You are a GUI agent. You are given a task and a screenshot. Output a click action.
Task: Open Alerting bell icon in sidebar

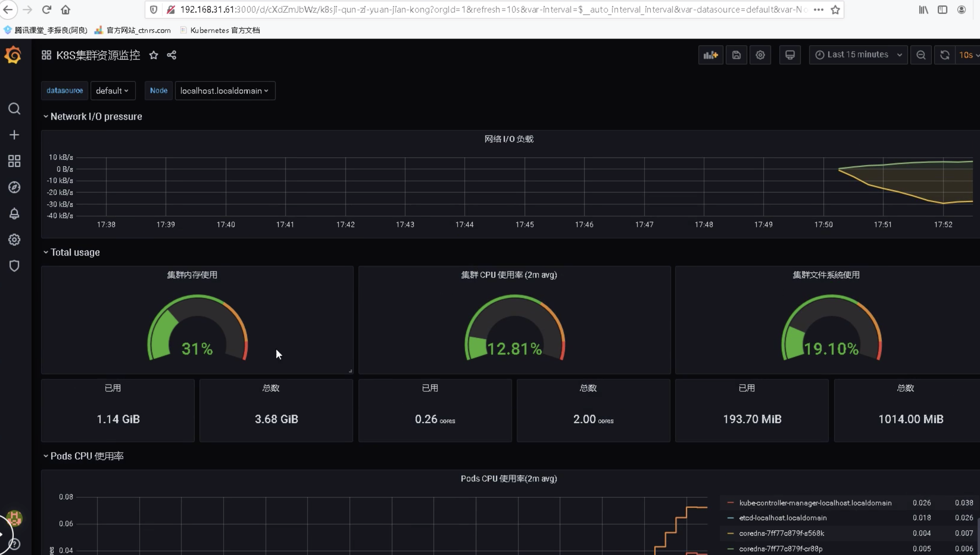(x=14, y=213)
